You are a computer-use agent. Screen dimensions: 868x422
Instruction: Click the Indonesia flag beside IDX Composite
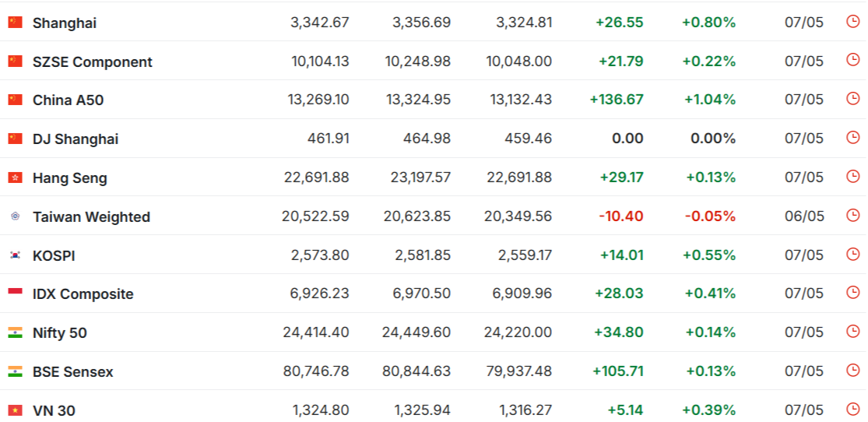pyautogui.click(x=15, y=294)
